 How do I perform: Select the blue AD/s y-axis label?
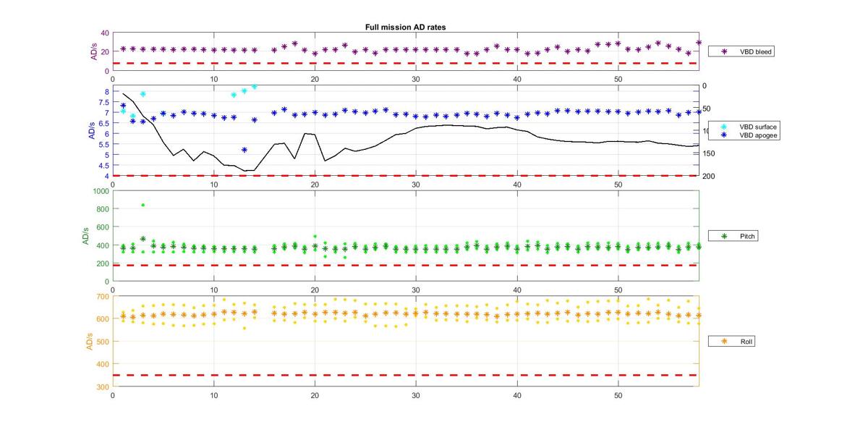coord(92,130)
